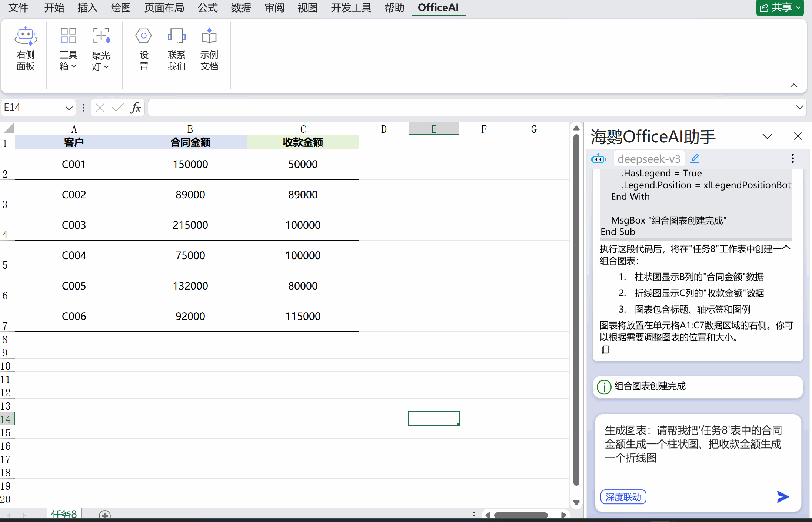Open the 数据 ribbon tab

click(x=241, y=7)
